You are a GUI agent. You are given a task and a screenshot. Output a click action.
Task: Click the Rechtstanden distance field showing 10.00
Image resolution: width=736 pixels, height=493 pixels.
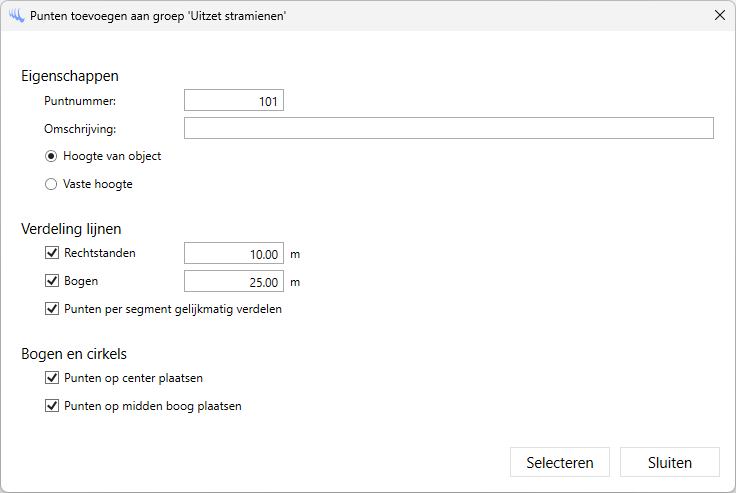tap(234, 254)
